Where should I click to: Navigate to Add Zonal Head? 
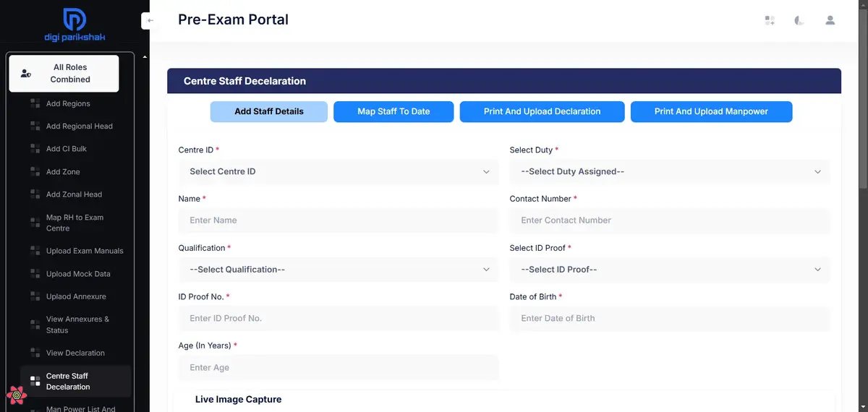click(76, 194)
